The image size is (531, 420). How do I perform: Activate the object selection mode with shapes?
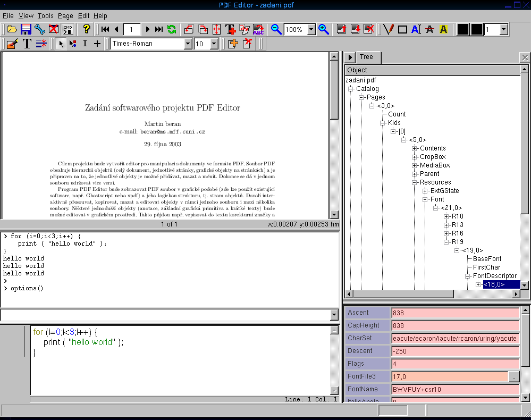click(x=73, y=44)
